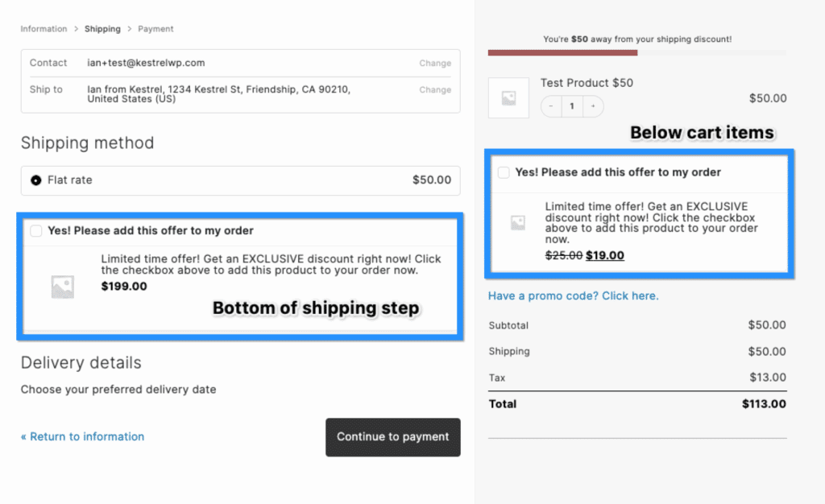Viewport: 825px width, 504px height.
Task: Click 'Return to information'
Action: [x=82, y=436]
